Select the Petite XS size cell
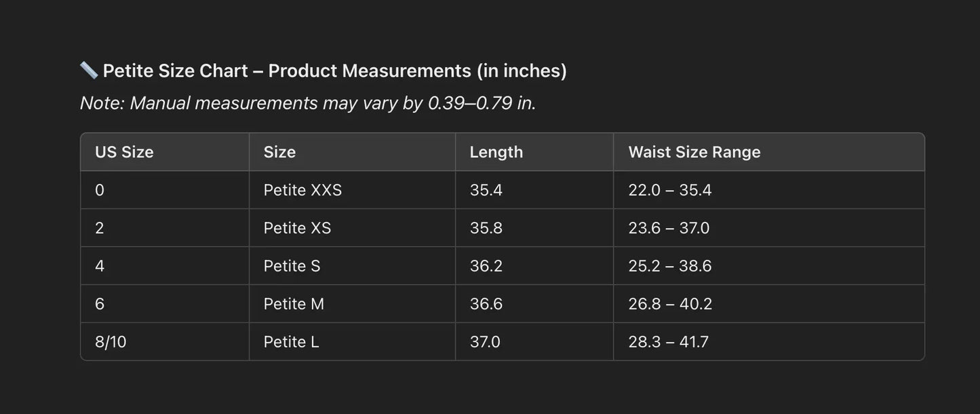Viewport: 980px width, 414px height. point(297,228)
